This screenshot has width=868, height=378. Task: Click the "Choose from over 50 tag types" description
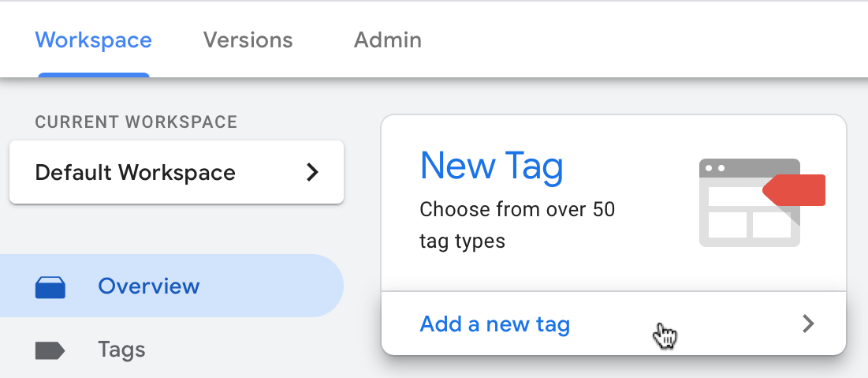pos(517,225)
